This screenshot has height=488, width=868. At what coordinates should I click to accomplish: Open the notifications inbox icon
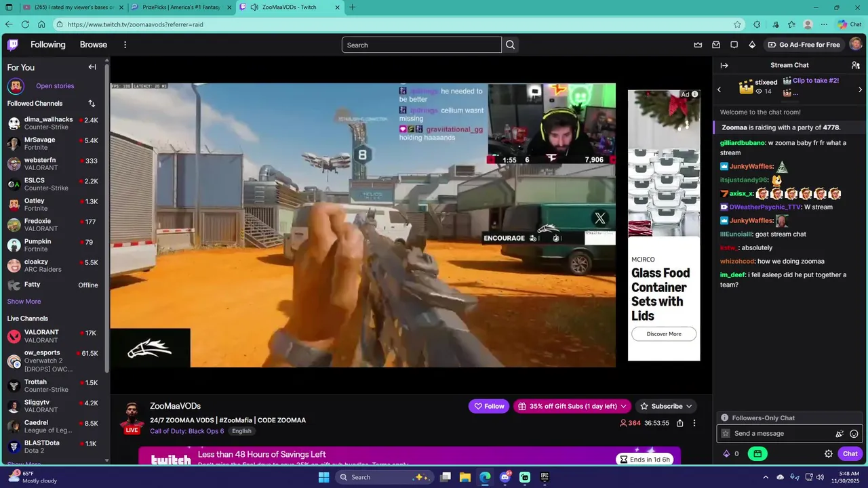click(x=716, y=45)
